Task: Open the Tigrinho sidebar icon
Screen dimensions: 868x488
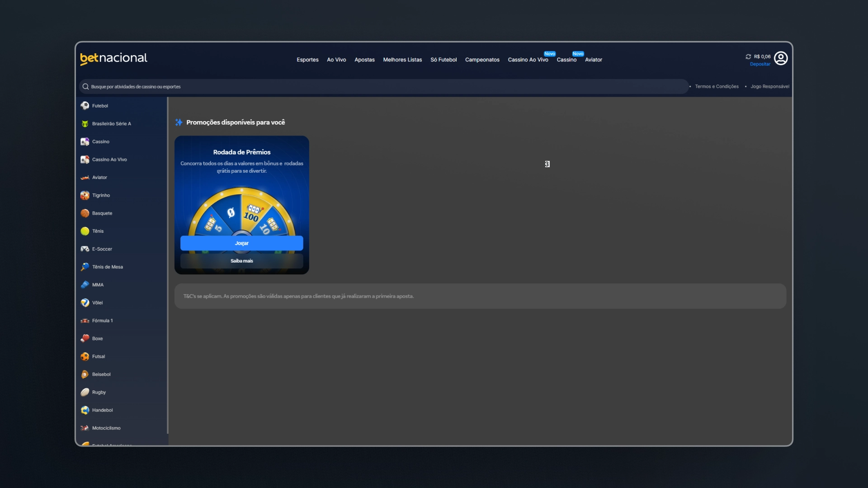Action: tap(85, 195)
